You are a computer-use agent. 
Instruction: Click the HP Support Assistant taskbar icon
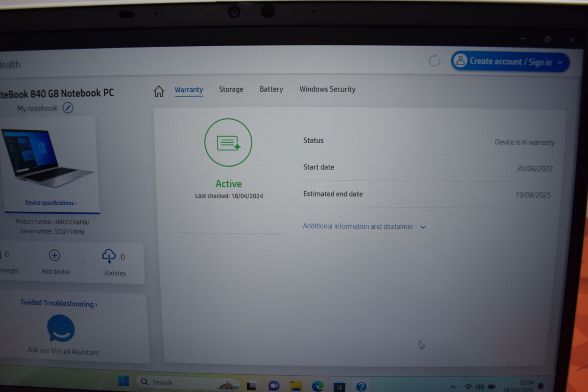[361, 387]
